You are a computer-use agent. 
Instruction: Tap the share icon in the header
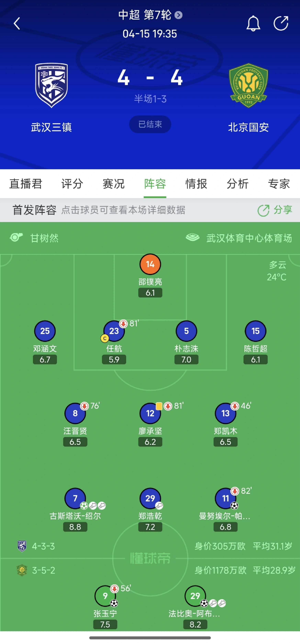[x=281, y=24]
